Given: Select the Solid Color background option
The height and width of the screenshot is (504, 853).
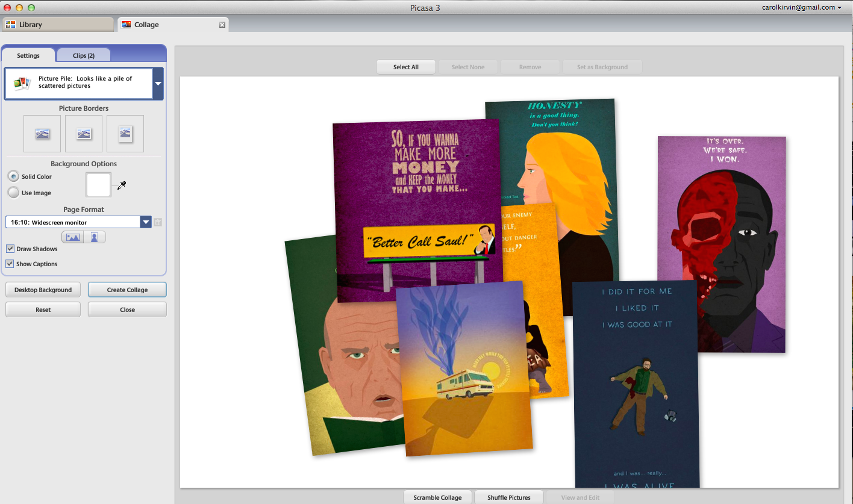Looking at the screenshot, I should tap(13, 176).
